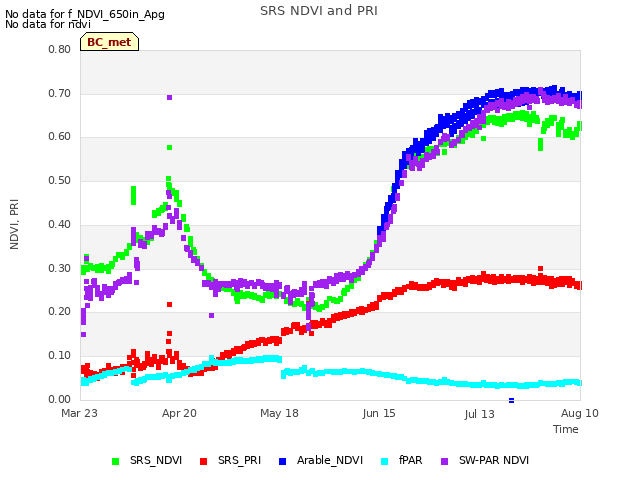This screenshot has width=640, height=480.
Task: Click the cyan fPAR legend swatch
Action: click(x=384, y=461)
